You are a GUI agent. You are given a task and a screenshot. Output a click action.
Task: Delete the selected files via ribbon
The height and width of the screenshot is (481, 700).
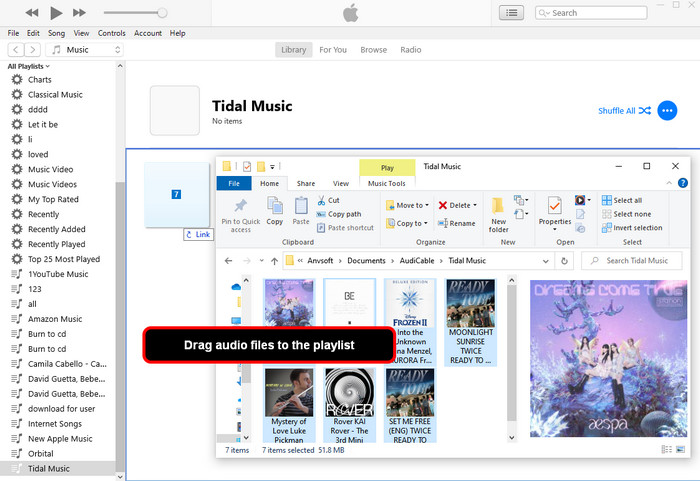tap(454, 205)
